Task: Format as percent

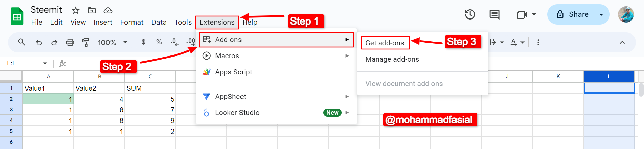Action: click(x=159, y=42)
